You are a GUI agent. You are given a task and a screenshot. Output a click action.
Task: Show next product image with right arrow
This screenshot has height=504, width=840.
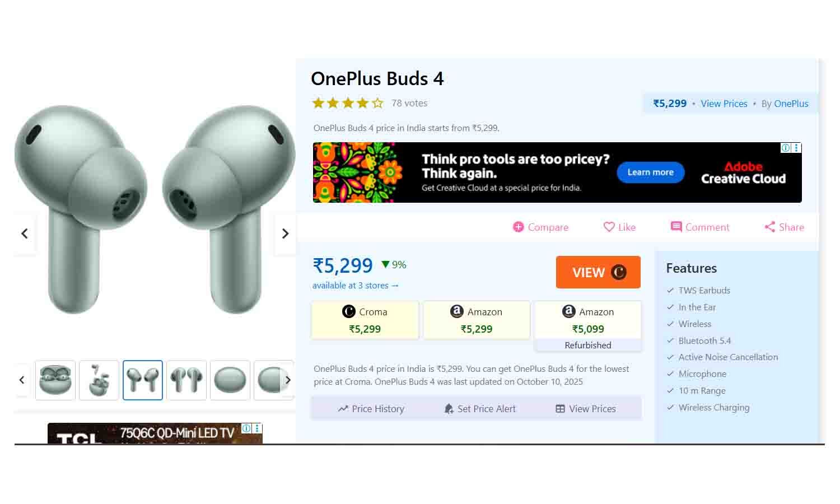pos(285,234)
